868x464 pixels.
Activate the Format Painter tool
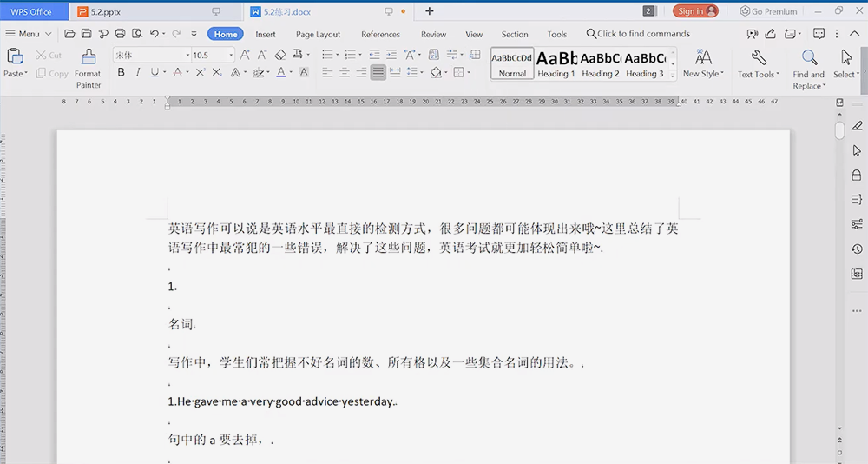(88, 69)
